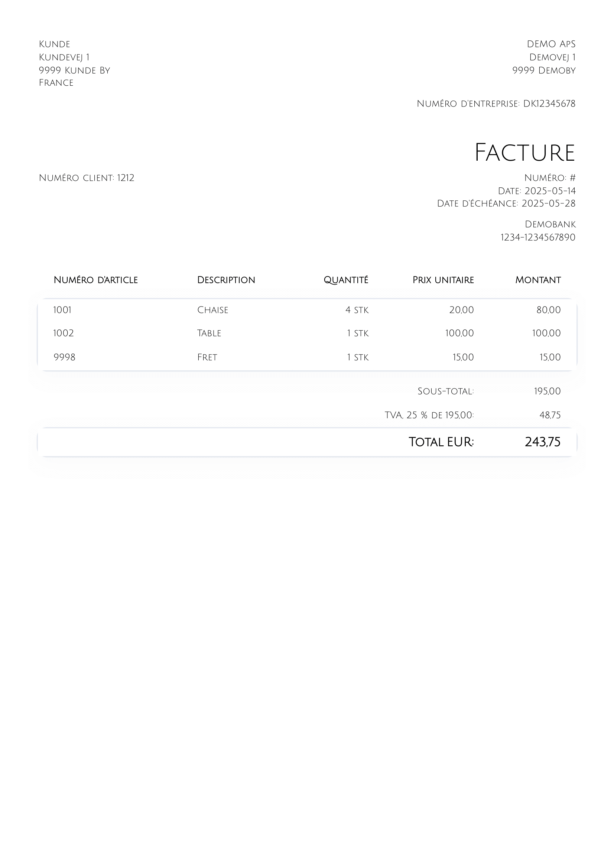Click the Montant column header
Viewport: 614px width, 868px height.
coord(537,280)
